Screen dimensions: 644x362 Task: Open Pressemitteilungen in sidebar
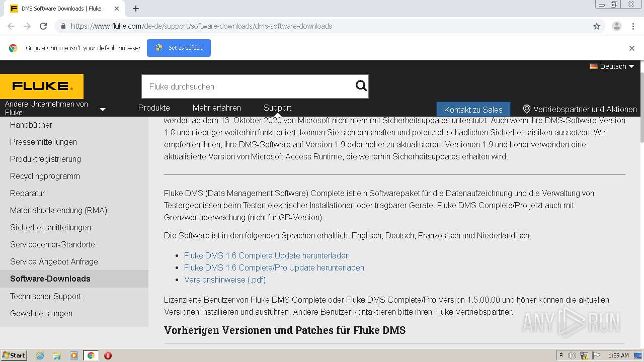(43, 142)
